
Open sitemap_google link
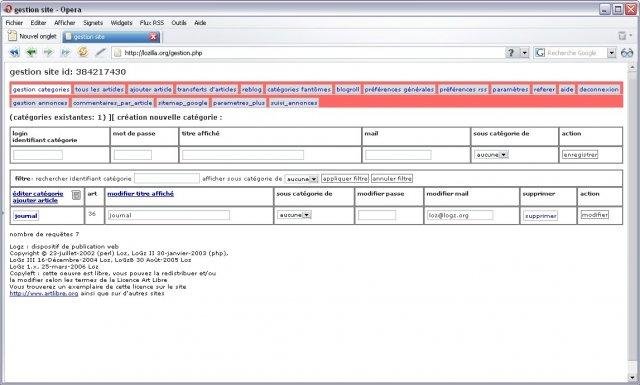tap(182, 103)
